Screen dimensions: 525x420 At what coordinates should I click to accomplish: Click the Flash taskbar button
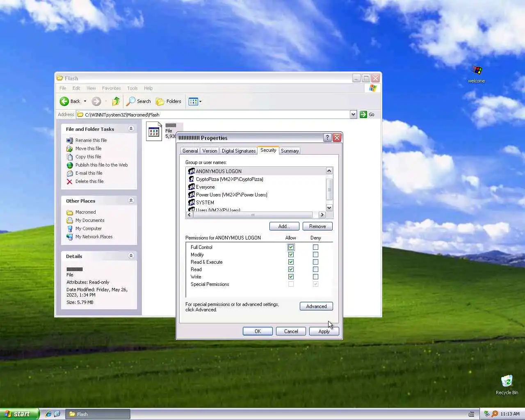click(98, 414)
